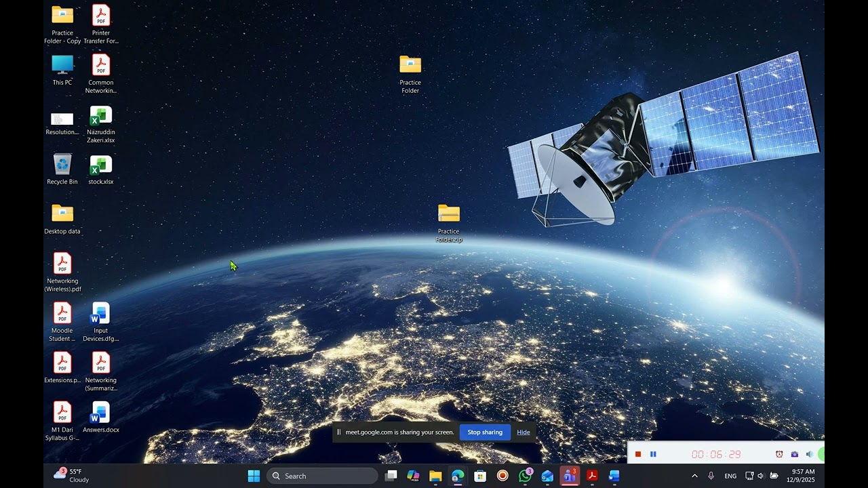Open Outlook from taskbar
Screen dimensions: 868x488
(547, 476)
